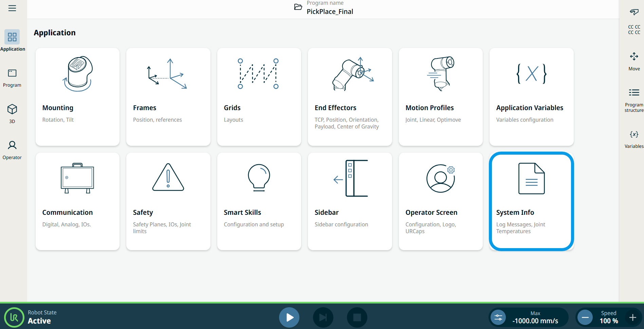Open the Mounting settings tile
644x329 pixels.
tap(77, 97)
